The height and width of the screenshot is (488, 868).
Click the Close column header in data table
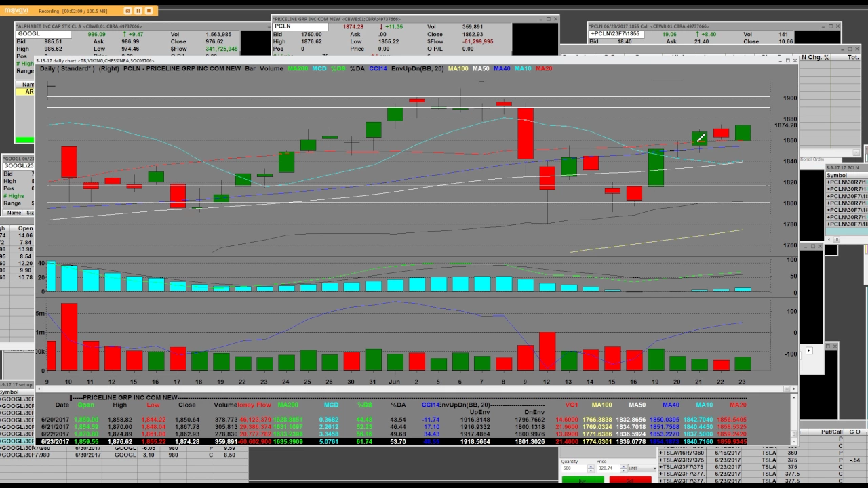coord(187,405)
